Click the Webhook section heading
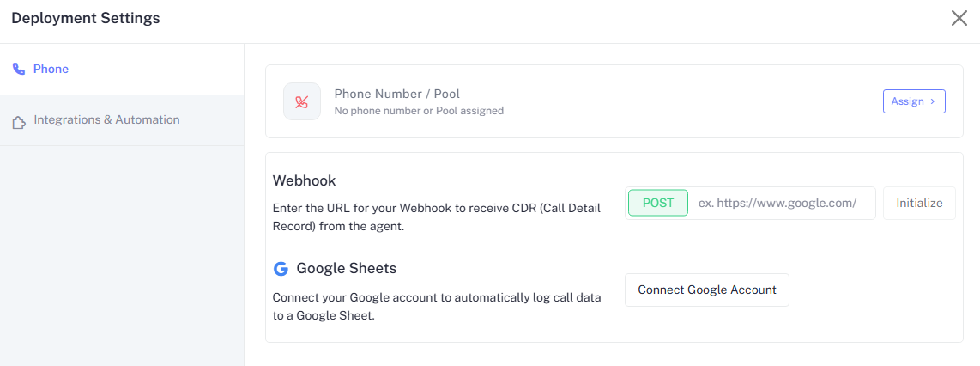980x366 pixels. (304, 180)
